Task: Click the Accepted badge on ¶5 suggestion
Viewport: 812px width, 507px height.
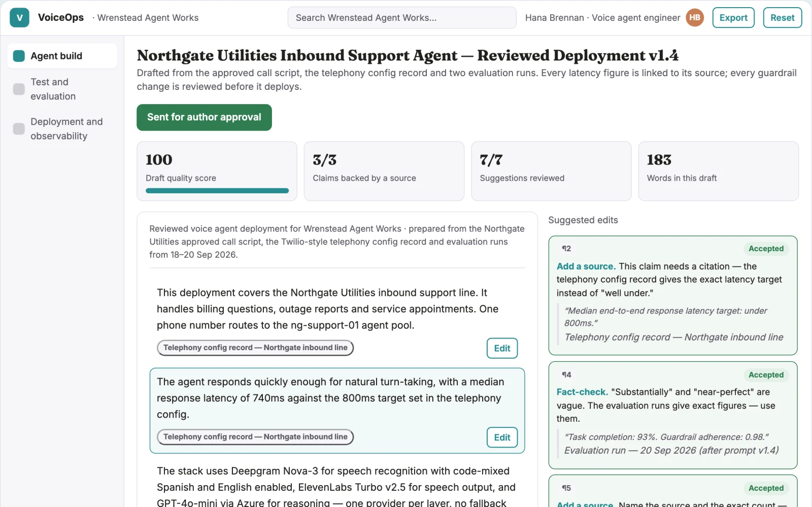Action: (766, 488)
